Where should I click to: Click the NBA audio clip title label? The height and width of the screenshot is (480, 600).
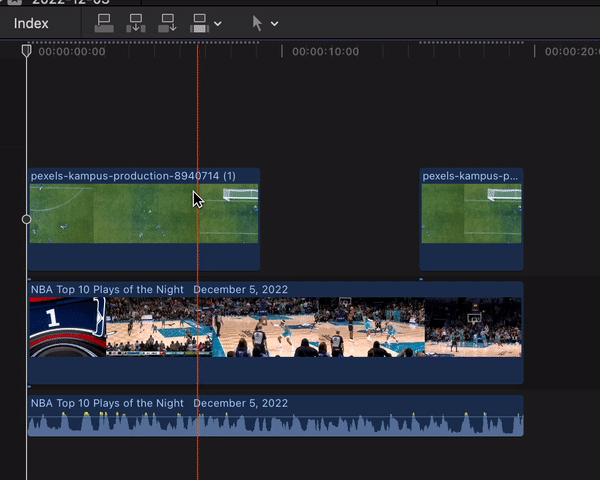click(x=159, y=403)
